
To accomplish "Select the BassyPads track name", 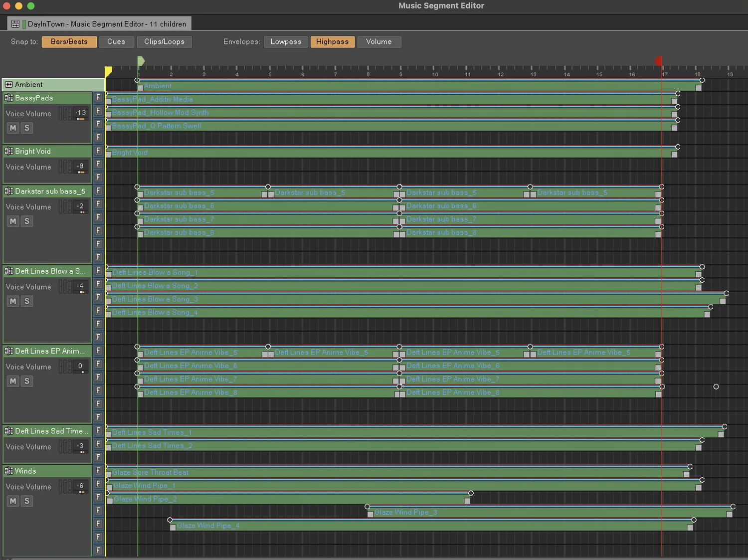I will click(34, 98).
